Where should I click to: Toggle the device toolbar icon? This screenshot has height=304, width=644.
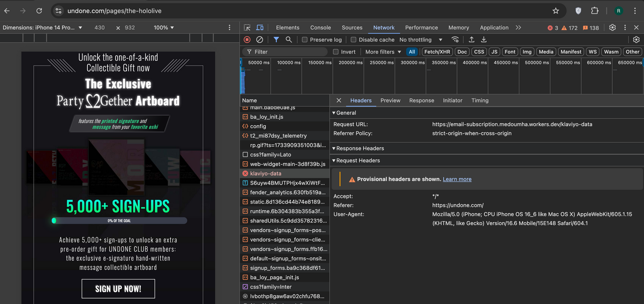click(260, 28)
